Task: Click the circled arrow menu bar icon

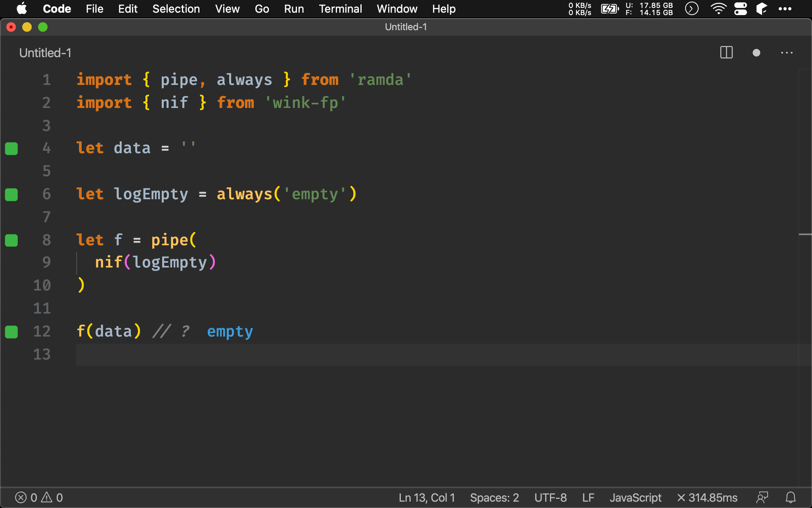Action: click(691, 9)
